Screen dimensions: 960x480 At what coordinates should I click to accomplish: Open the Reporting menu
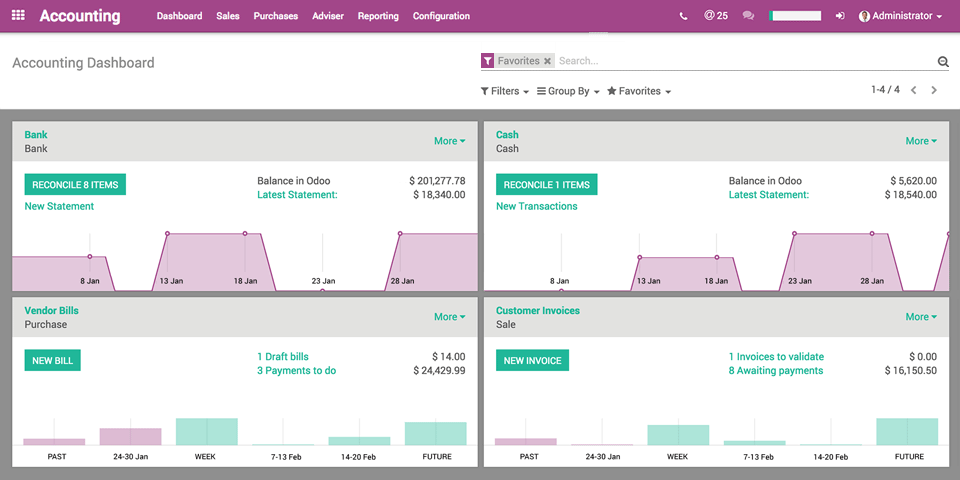[378, 16]
